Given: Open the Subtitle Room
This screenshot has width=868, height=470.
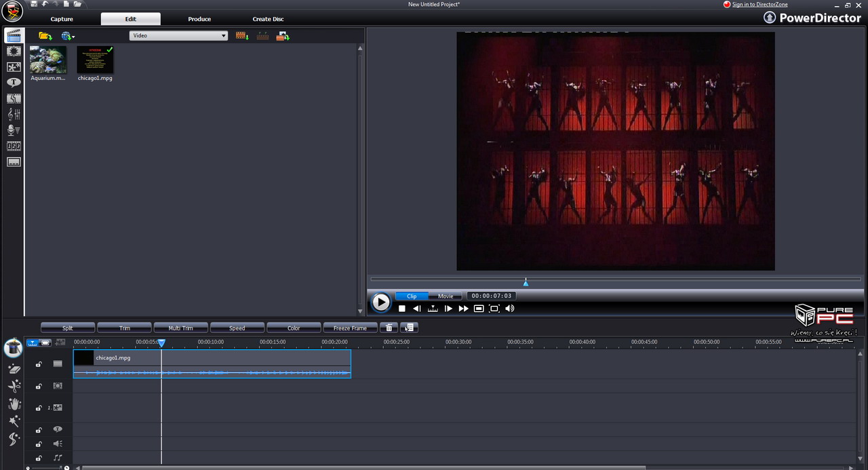Looking at the screenshot, I should click(14, 162).
